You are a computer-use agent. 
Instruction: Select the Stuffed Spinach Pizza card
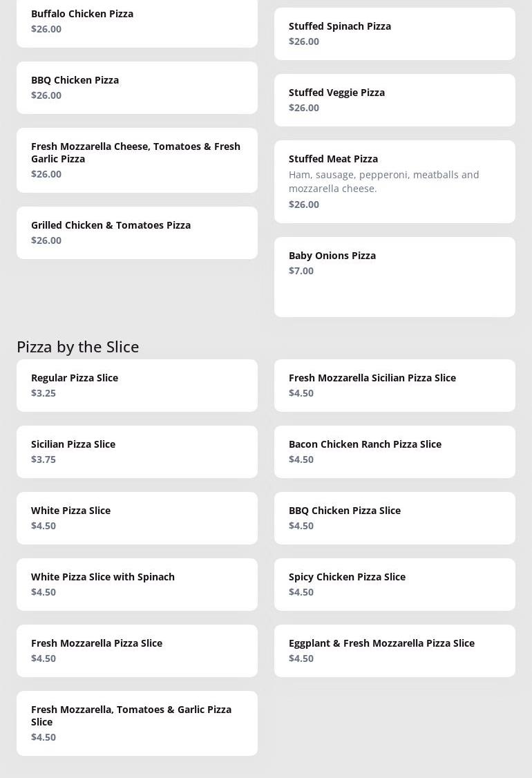(395, 34)
